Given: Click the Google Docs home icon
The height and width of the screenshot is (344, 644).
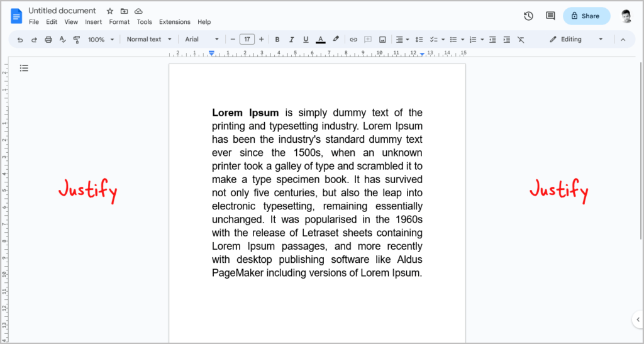Looking at the screenshot, I should click(16, 16).
